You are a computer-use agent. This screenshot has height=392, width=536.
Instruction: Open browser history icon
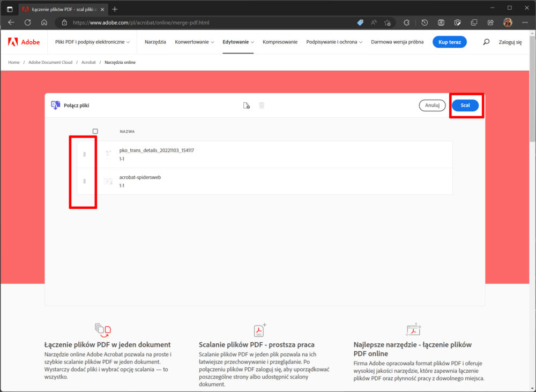tap(425, 22)
